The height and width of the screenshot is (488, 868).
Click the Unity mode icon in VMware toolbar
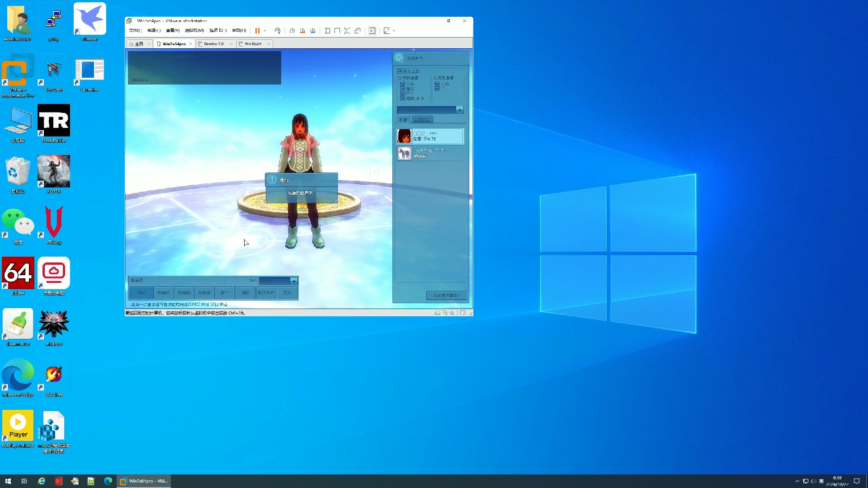358,31
